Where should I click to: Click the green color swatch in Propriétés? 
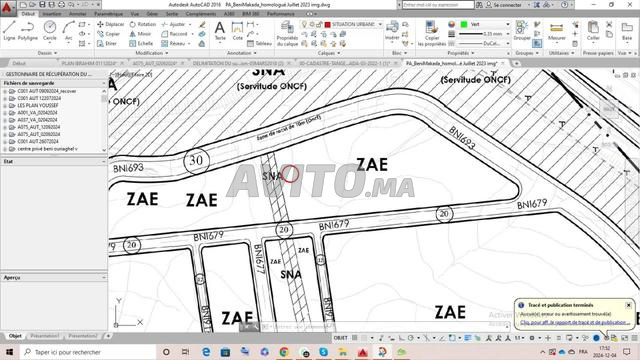click(x=464, y=24)
